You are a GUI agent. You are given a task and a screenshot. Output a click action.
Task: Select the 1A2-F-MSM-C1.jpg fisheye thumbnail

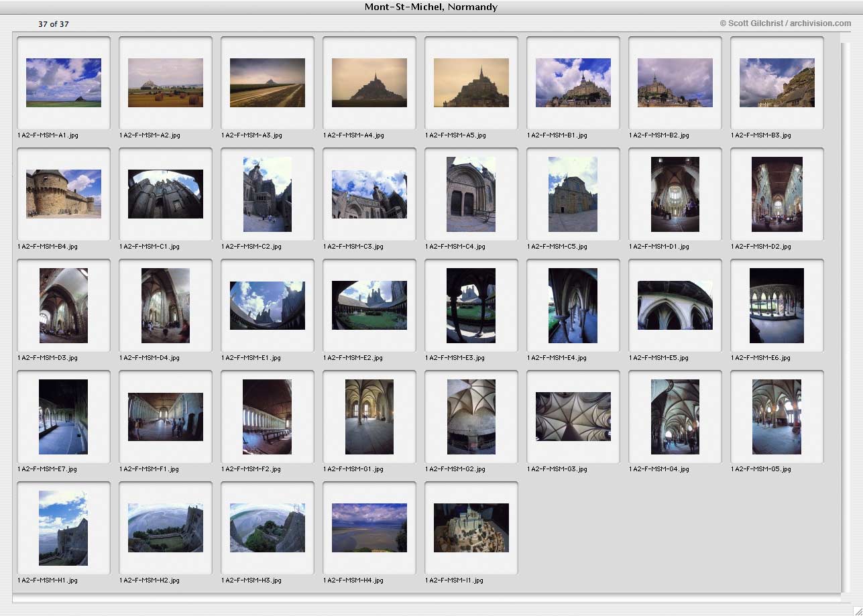click(166, 194)
